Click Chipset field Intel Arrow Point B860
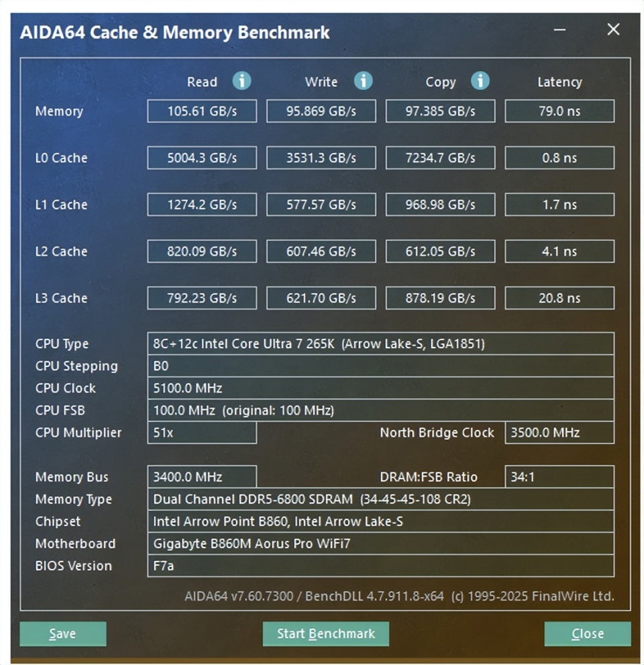The width and height of the screenshot is (644, 665). click(x=381, y=521)
